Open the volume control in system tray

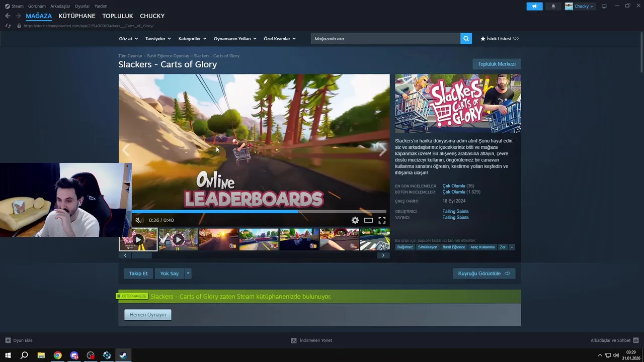coord(616,355)
